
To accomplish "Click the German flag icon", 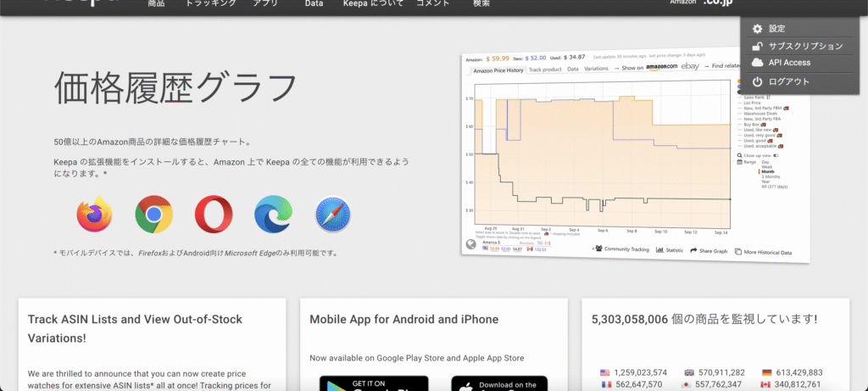I will [x=766, y=372].
